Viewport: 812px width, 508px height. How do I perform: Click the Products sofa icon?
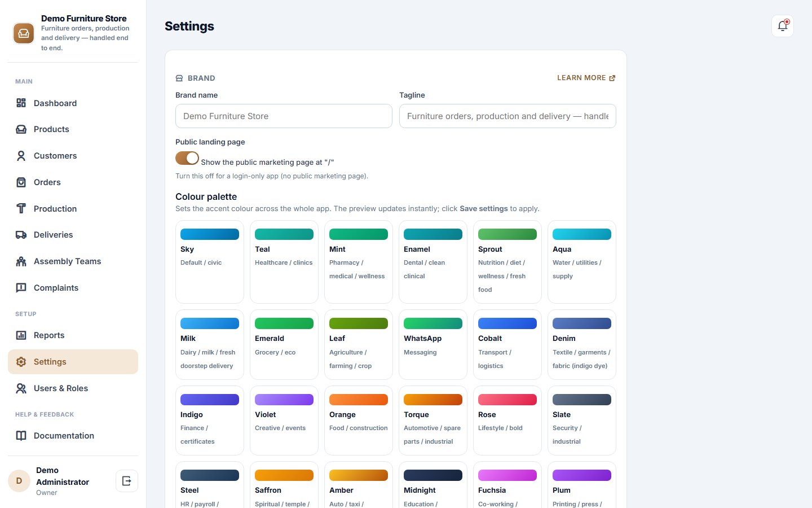21,129
